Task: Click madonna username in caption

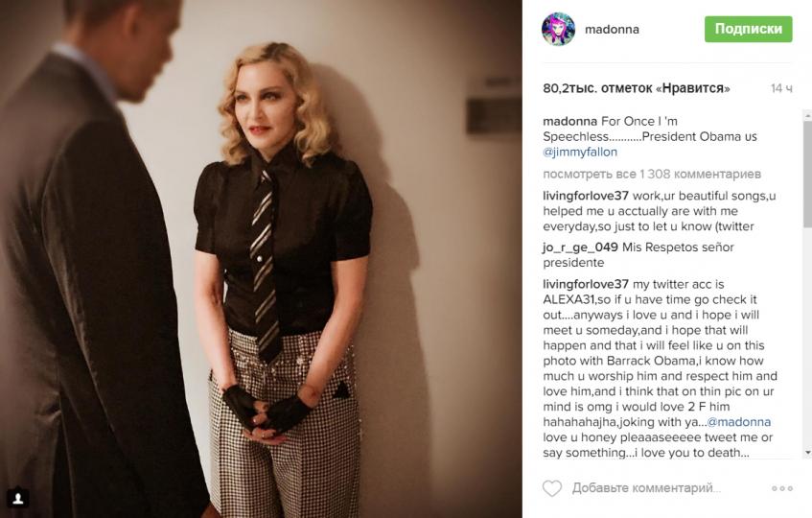Action: 569,121
